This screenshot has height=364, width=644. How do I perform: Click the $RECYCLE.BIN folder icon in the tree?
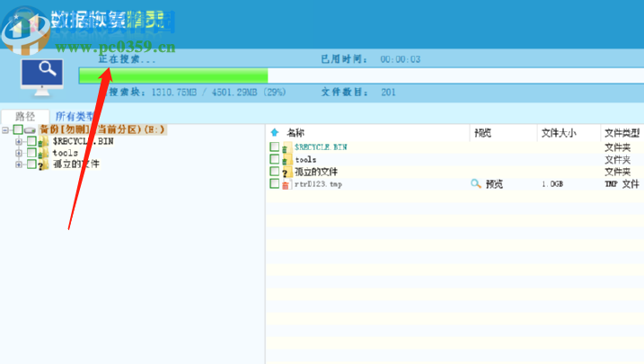pyautogui.click(x=43, y=142)
